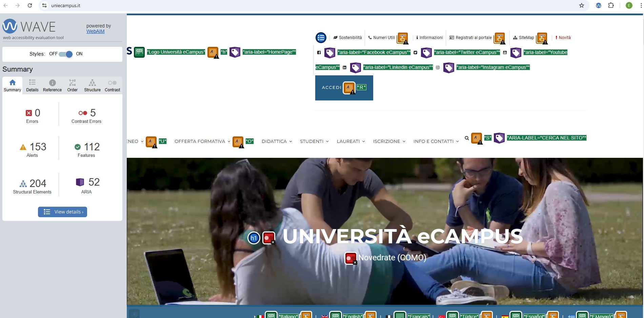Click the Structural Elements icon
Image resolution: width=644 pixels, height=318 pixels.
pyautogui.click(x=23, y=184)
